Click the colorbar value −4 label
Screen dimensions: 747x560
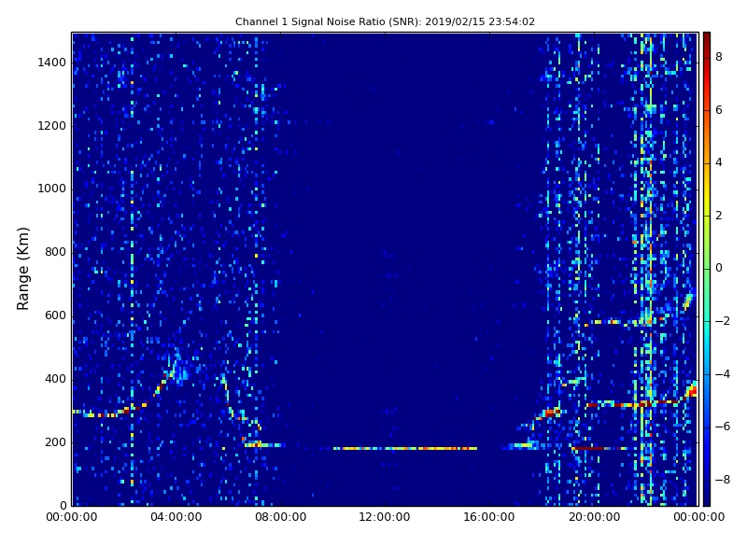(x=723, y=374)
